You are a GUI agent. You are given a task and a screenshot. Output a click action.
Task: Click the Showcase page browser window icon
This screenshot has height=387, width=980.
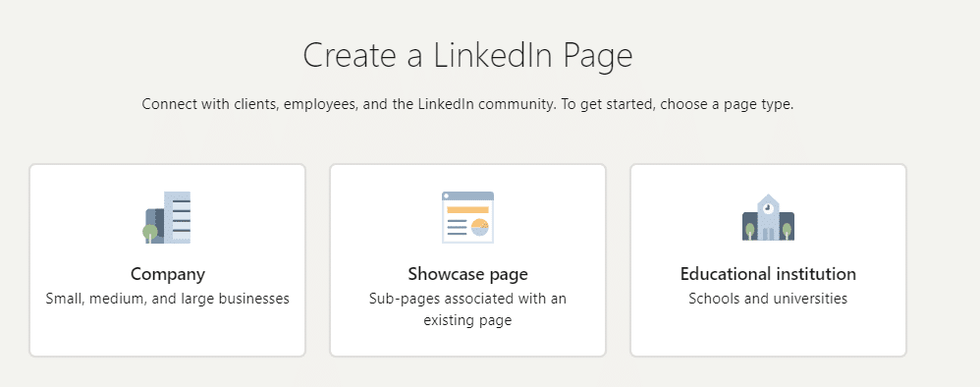[467, 217]
